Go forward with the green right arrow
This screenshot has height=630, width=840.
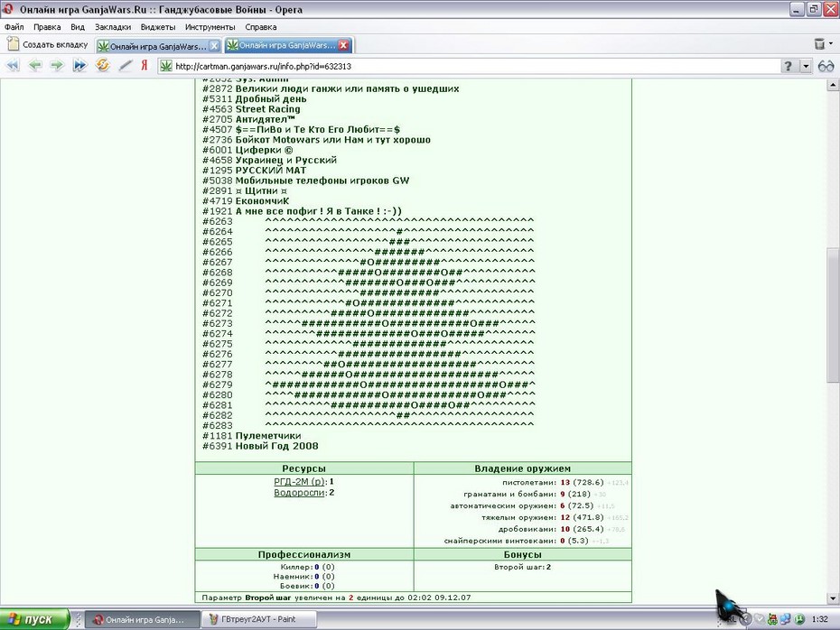pyautogui.click(x=57, y=65)
